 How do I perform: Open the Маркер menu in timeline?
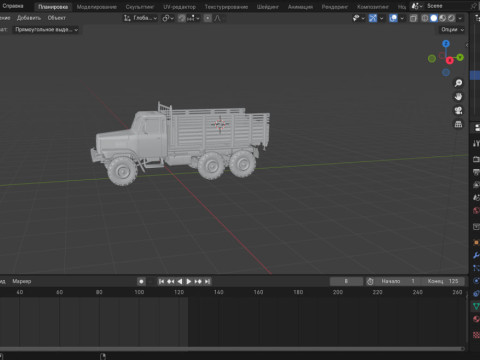pyautogui.click(x=22, y=281)
